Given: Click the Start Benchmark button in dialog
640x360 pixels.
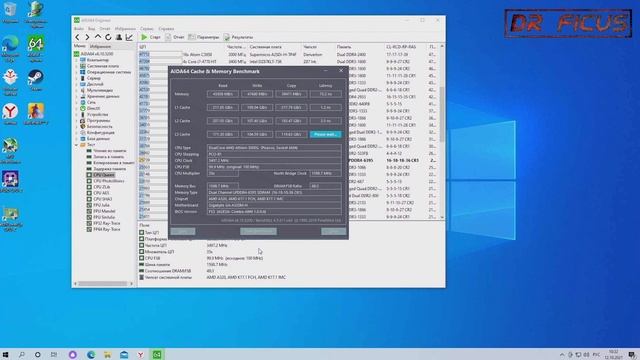Looking at the screenshot, I should [x=258, y=231].
